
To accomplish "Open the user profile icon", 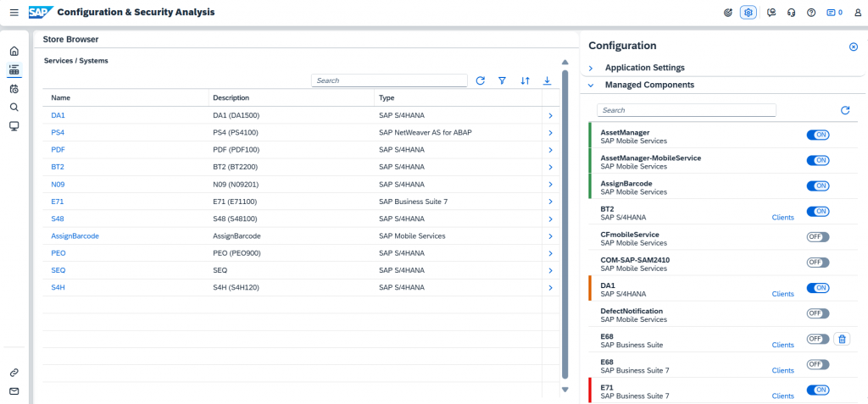I will [858, 12].
